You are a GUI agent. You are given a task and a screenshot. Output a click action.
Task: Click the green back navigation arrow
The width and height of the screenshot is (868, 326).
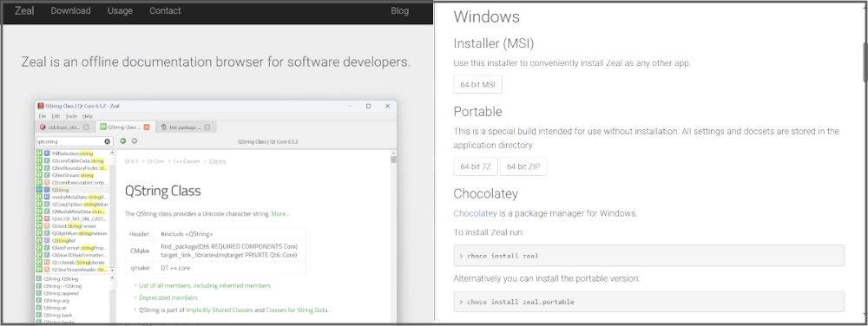point(123,141)
